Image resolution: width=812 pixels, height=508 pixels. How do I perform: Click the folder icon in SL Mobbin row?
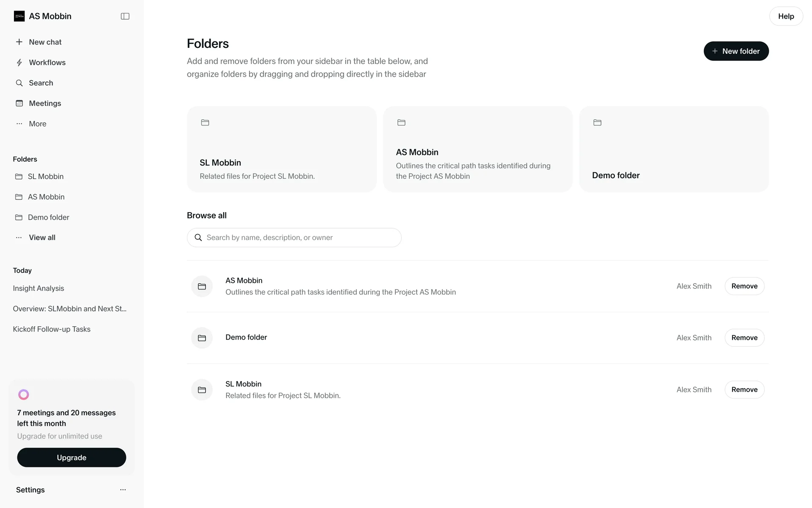(x=202, y=390)
